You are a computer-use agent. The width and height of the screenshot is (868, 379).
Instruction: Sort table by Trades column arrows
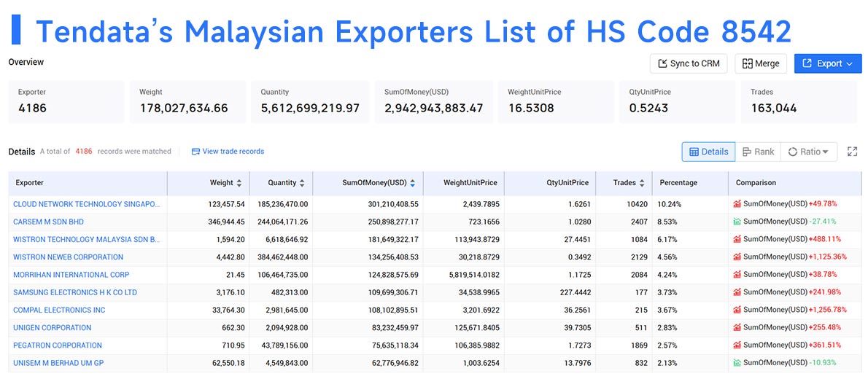pos(642,183)
